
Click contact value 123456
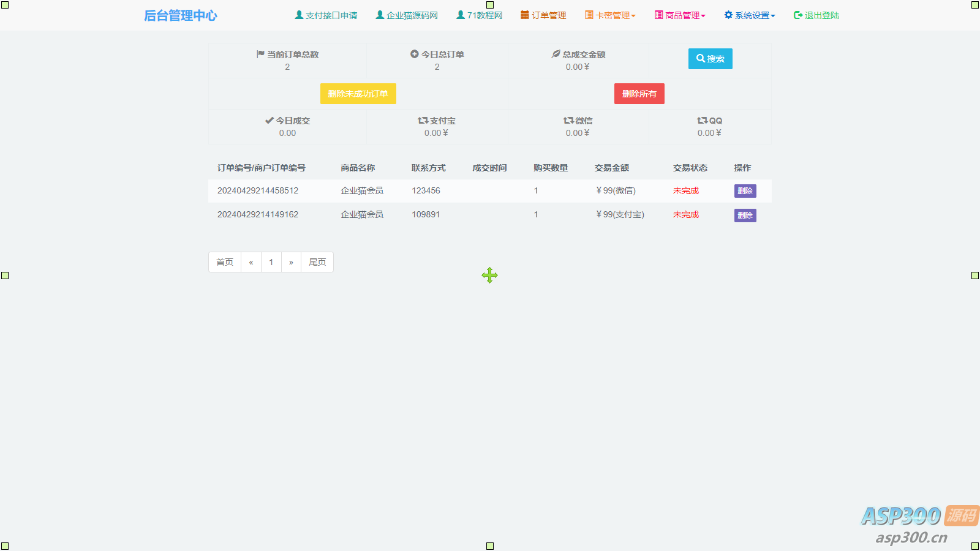[426, 190]
